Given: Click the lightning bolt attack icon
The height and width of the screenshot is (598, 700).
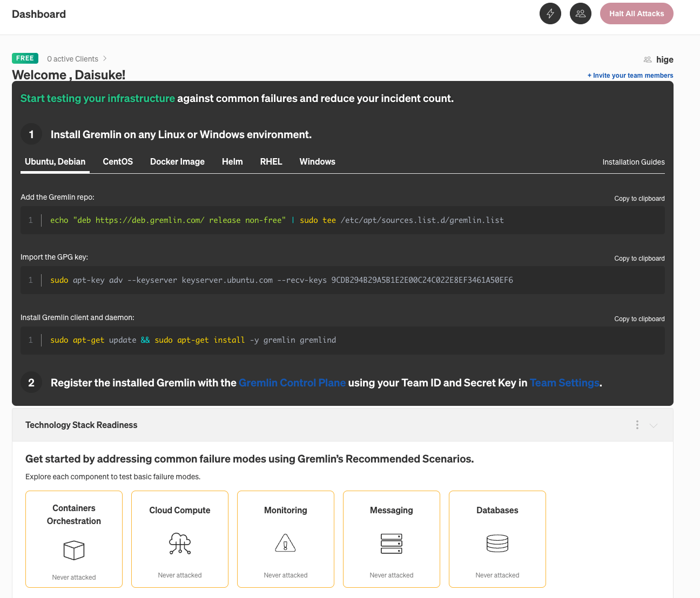Looking at the screenshot, I should click(550, 13).
